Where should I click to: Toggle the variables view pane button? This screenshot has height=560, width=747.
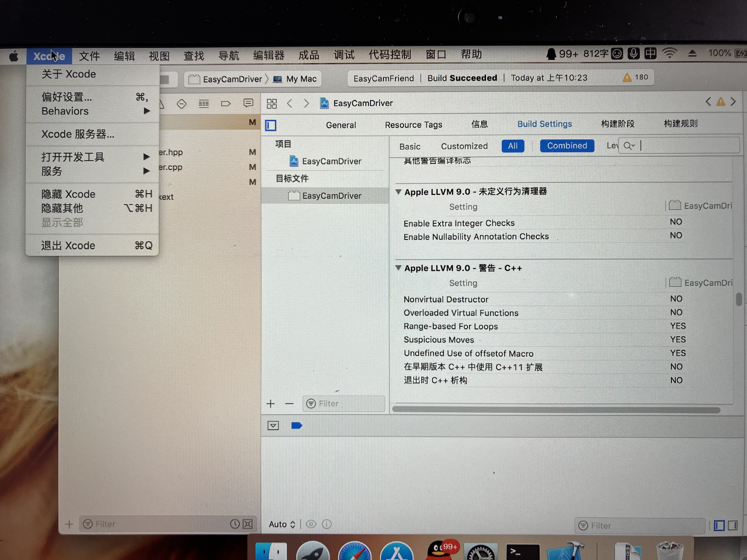point(719,526)
